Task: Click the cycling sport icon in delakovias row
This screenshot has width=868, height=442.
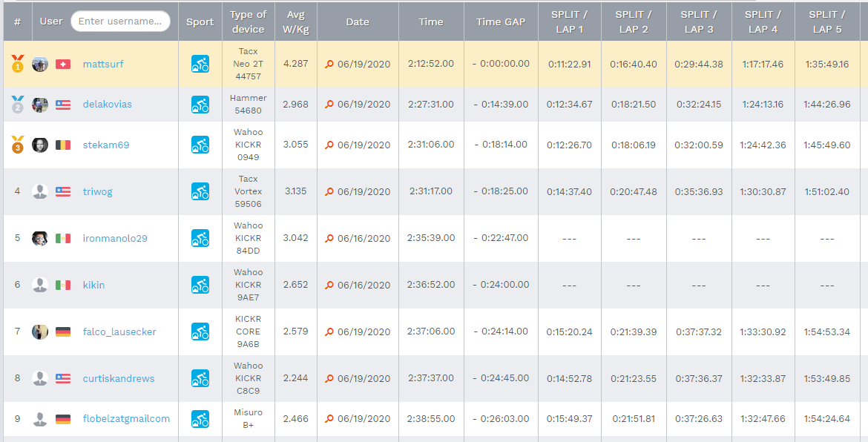Action: [200, 104]
